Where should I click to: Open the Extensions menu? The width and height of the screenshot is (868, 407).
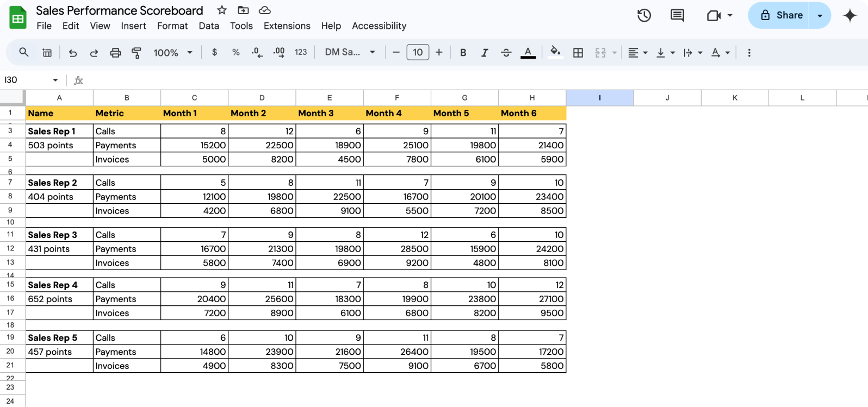(x=287, y=26)
